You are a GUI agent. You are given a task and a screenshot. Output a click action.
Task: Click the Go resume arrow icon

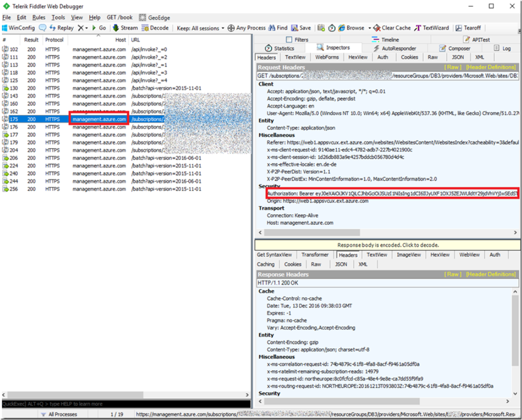coord(94,28)
